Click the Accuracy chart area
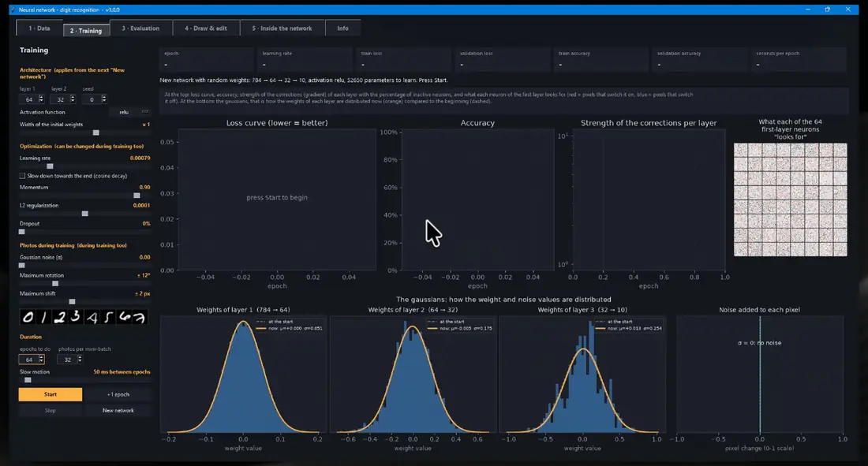Image resolution: width=868 pixels, height=466 pixels. pyautogui.click(x=477, y=199)
